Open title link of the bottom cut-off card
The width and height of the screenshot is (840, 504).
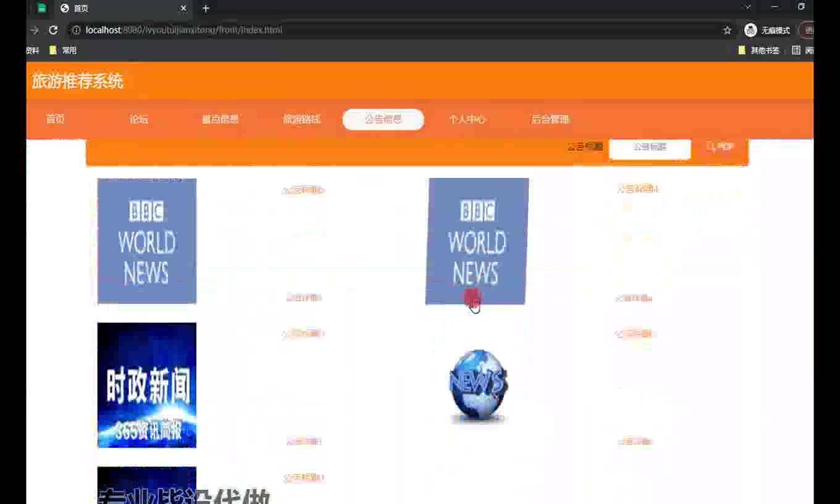304,478
